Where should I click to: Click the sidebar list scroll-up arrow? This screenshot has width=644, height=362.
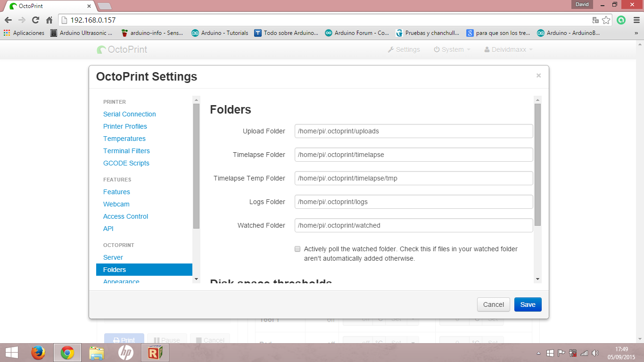(196, 99)
